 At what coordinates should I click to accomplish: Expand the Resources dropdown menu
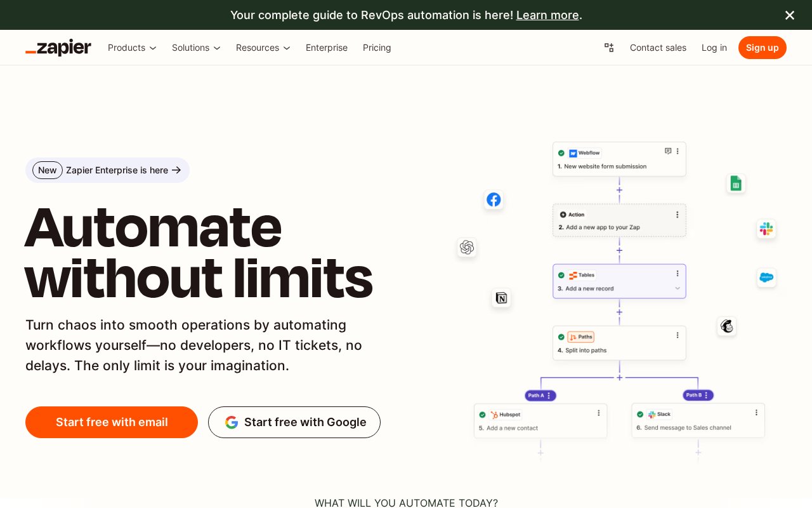pos(263,48)
